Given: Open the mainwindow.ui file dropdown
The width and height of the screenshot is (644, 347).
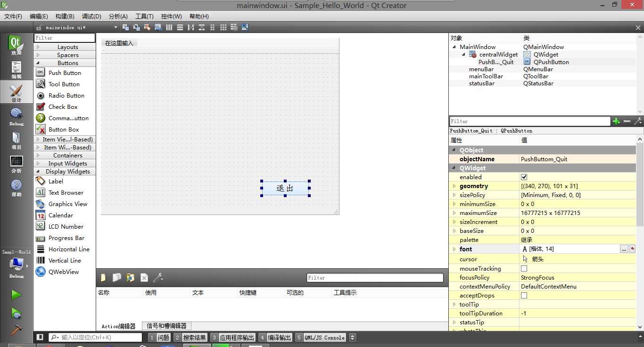Looking at the screenshot, I should pos(116,27).
